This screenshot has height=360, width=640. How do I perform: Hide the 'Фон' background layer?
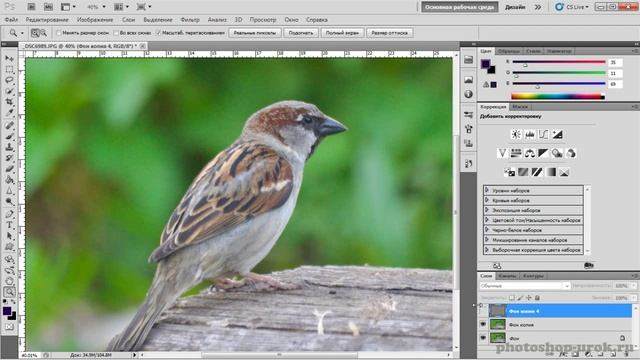(x=483, y=338)
